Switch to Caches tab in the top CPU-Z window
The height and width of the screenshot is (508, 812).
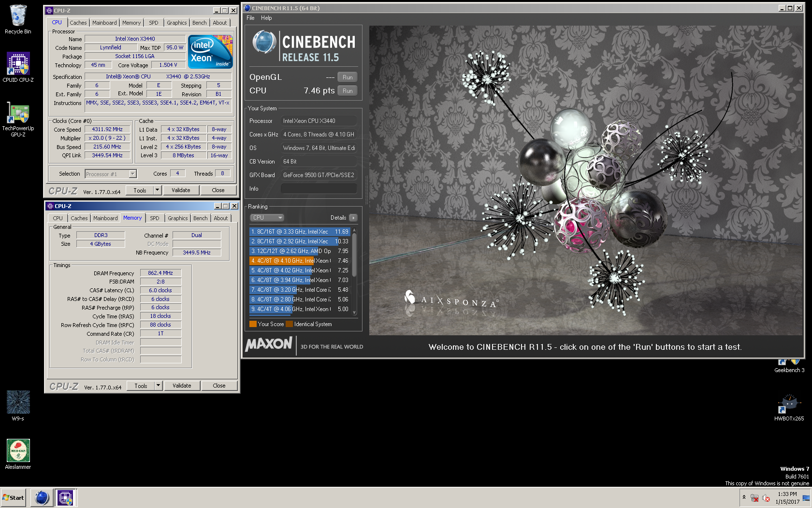click(x=78, y=23)
